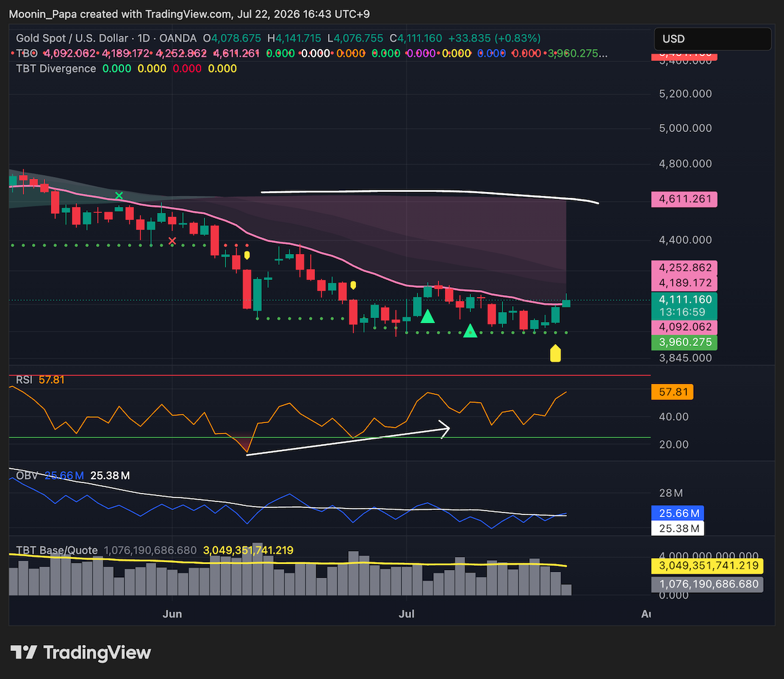Click the RSI indicator legend label
Viewport: 784px width, 679px height.
[x=24, y=379]
